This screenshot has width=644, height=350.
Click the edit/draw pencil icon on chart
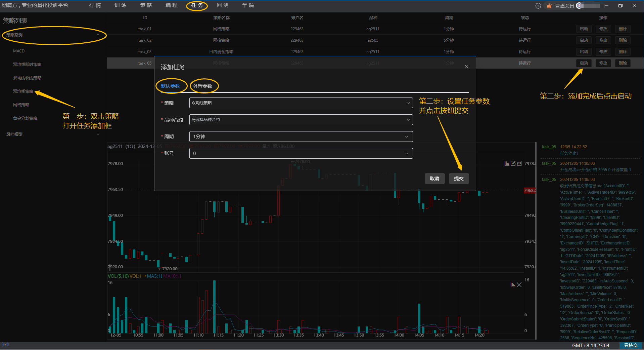point(513,163)
